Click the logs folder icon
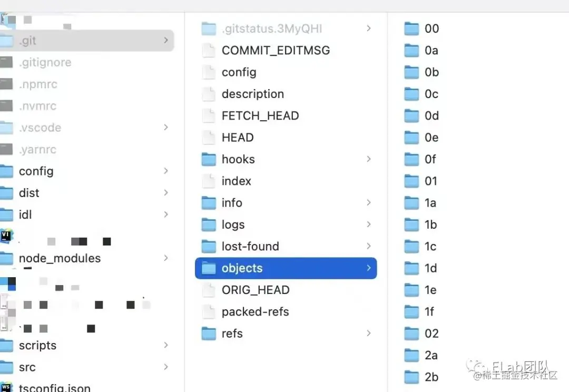The width and height of the screenshot is (569, 392). (209, 224)
